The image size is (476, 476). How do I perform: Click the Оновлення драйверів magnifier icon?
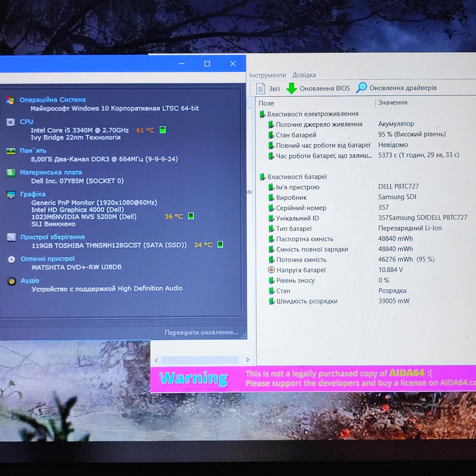tap(361, 88)
